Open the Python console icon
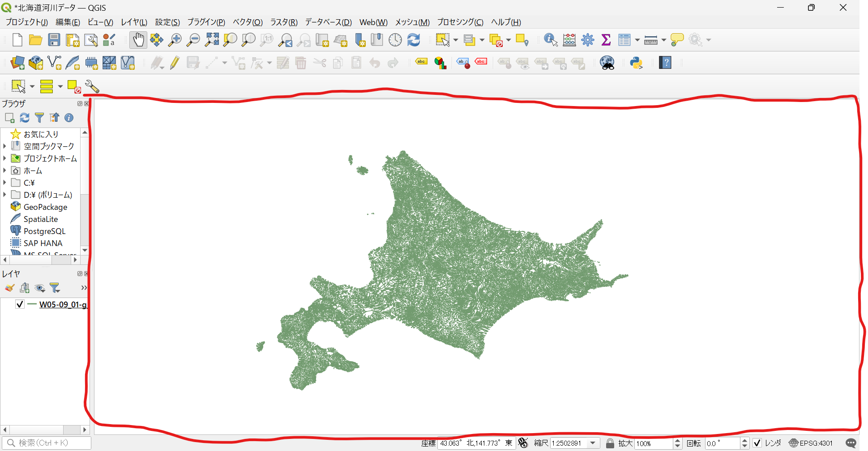868x451 pixels. pos(636,63)
